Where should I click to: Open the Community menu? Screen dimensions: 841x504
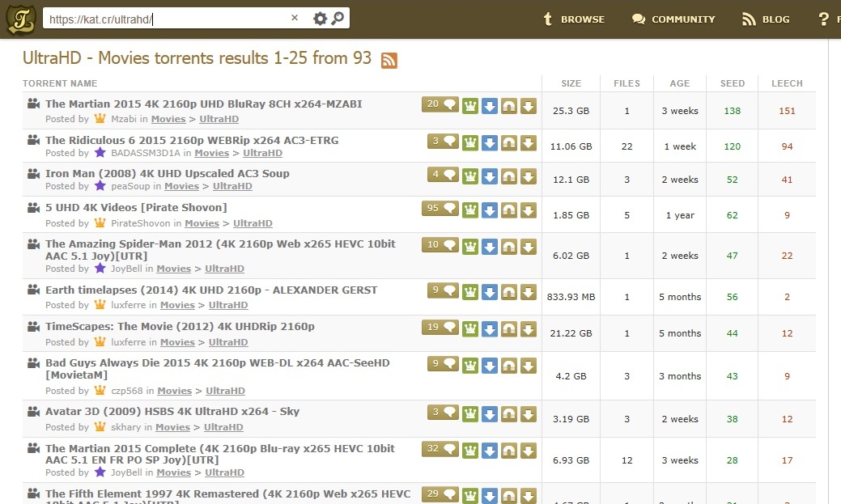(x=673, y=19)
